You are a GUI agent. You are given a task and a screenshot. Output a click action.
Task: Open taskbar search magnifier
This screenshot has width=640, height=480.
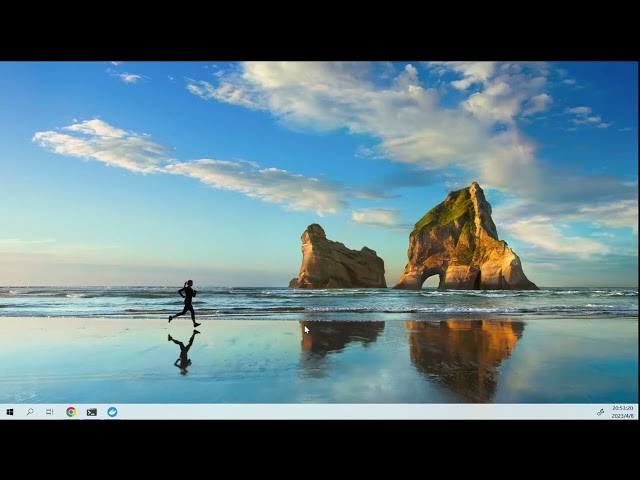pos(30,412)
